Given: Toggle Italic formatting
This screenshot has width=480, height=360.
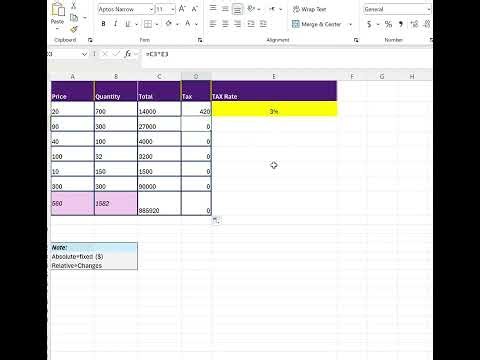Looking at the screenshot, I should point(115,24).
